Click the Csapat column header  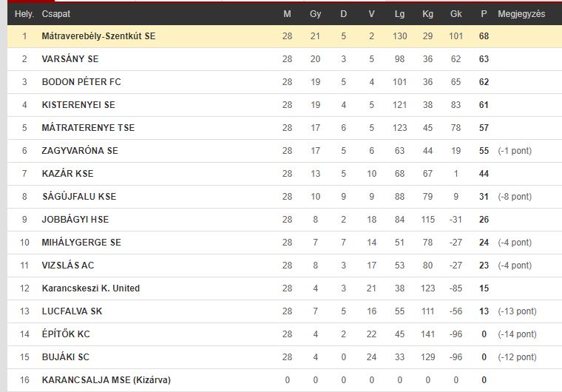(x=56, y=14)
